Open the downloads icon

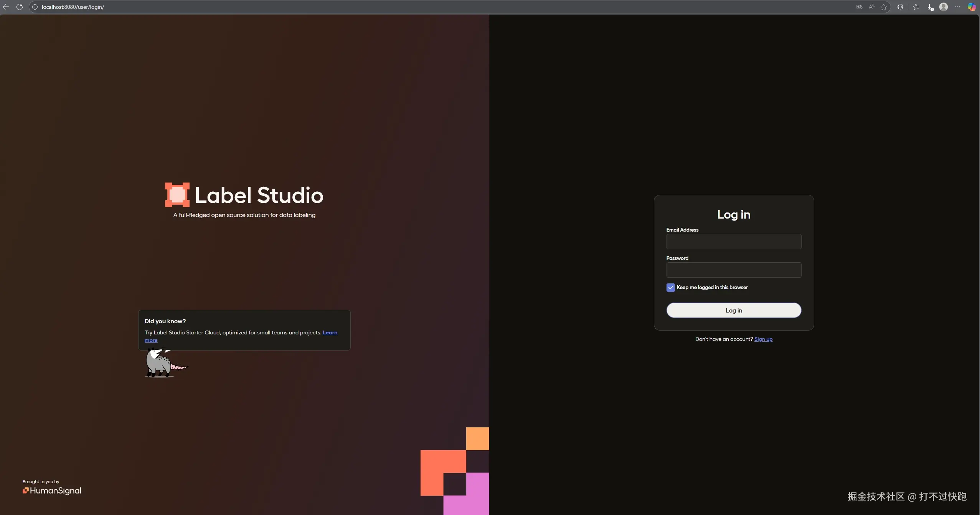tap(930, 7)
